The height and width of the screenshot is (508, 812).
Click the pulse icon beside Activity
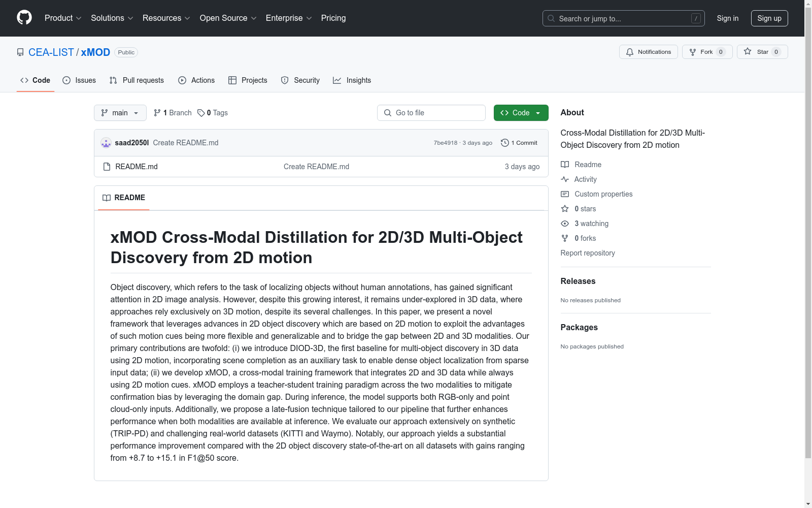point(565,179)
